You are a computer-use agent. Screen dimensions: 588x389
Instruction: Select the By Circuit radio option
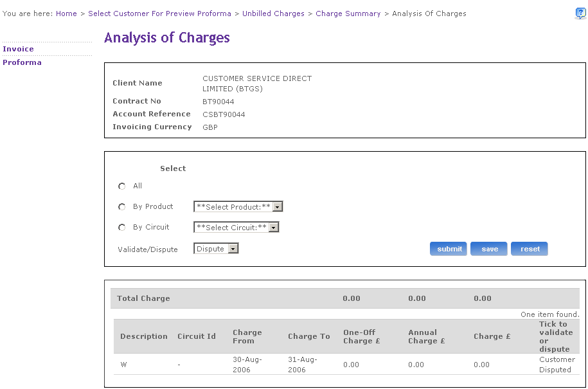click(122, 228)
